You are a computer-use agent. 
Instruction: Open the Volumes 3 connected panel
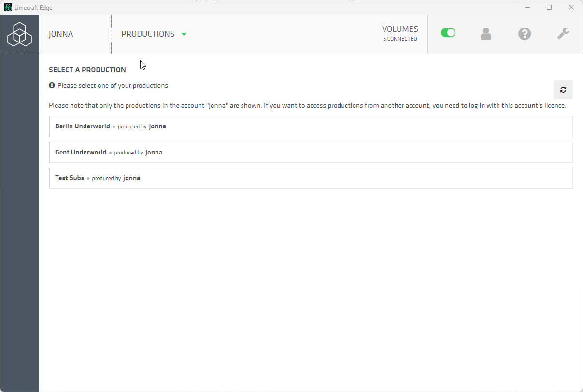coord(400,33)
